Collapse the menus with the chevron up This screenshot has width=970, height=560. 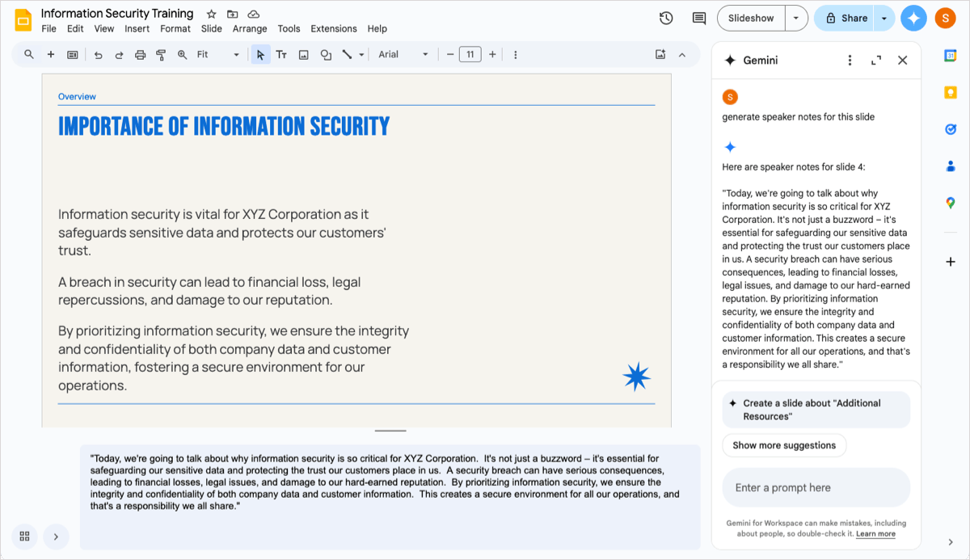coord(682,55)
